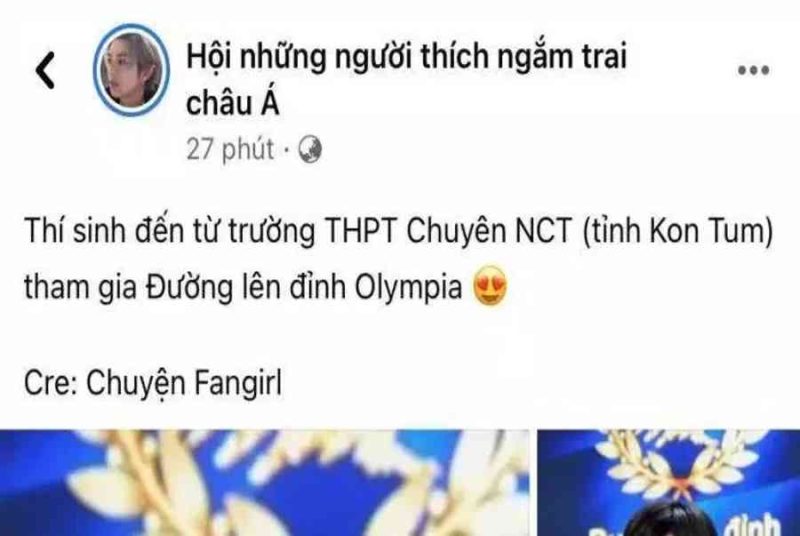The image size is (800, 536).
Task: Select the Cre: Chuyện Fangirl credit line
Action: (x=153, y=383)
